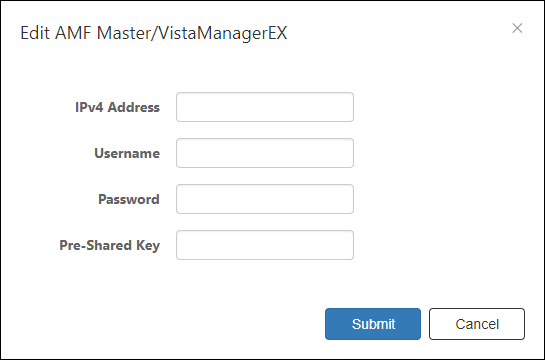This screenshot has width=545, height=360.
Task: Click the Edit AMF Master/VistaManagerEX title
Action: (154, 33)
